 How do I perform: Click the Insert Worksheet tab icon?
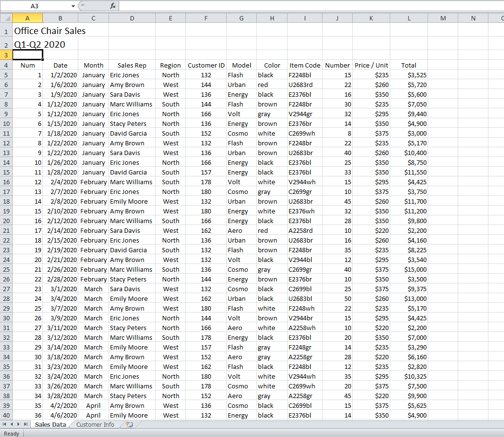tap(129, 424)
